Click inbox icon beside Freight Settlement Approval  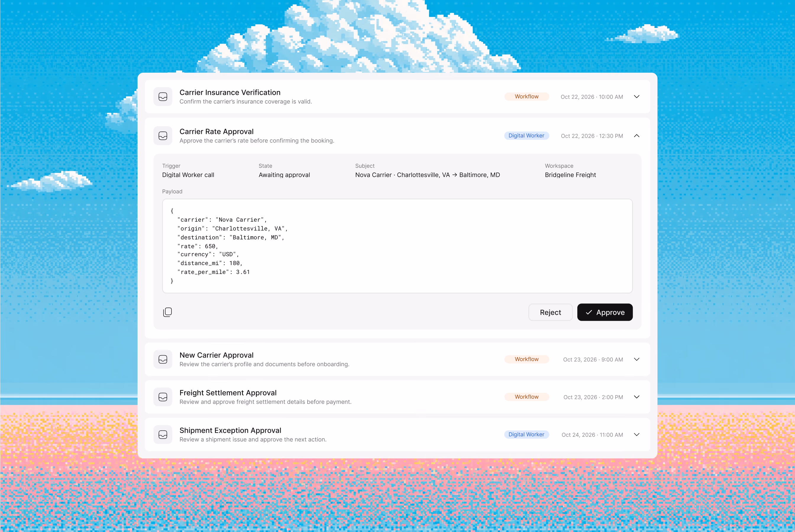coord(163,397)
